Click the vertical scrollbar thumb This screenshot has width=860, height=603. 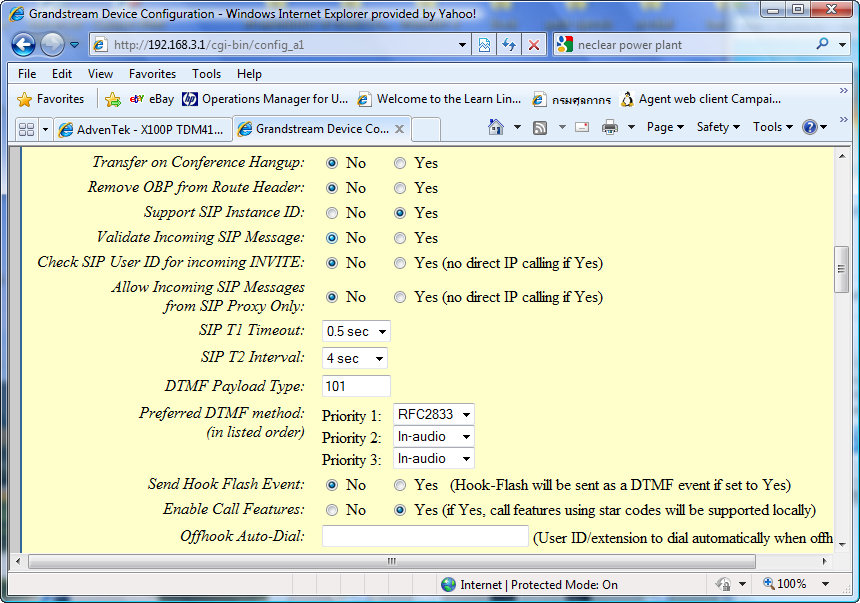pyautogui.click(x=841, y=269)
